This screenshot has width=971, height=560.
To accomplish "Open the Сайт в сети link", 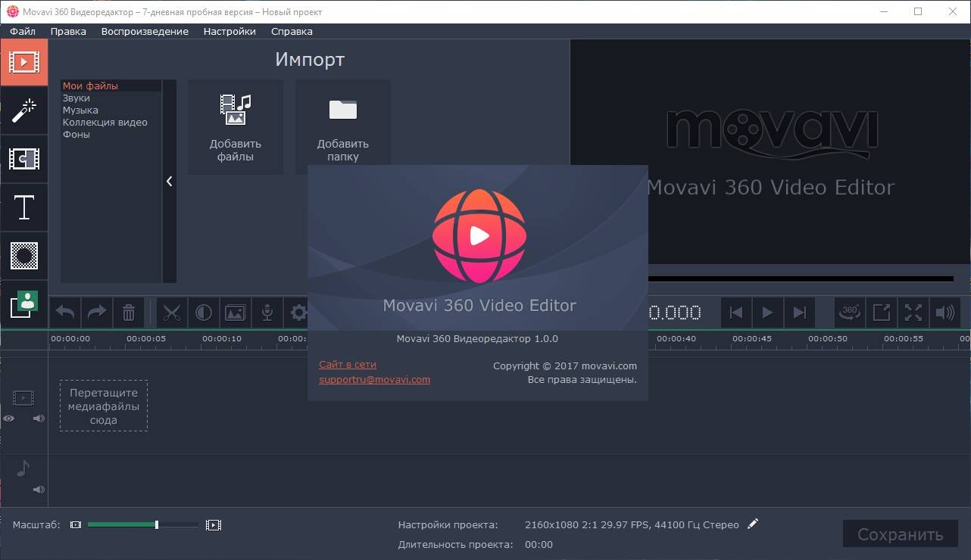I will click(x=348, y=365).
